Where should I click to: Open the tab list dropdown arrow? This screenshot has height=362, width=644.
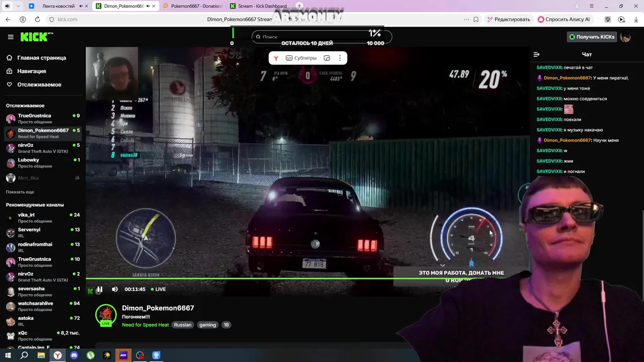coord(19,6)
